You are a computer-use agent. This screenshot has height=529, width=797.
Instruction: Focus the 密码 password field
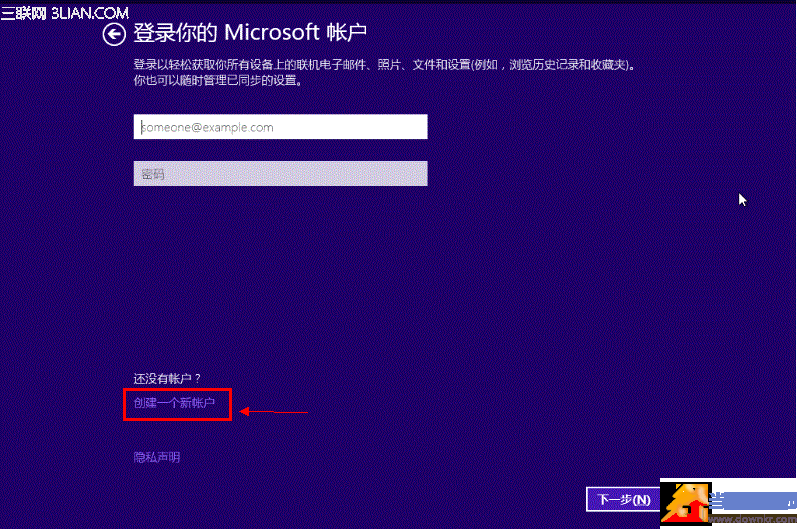click(x=281, y=174)
